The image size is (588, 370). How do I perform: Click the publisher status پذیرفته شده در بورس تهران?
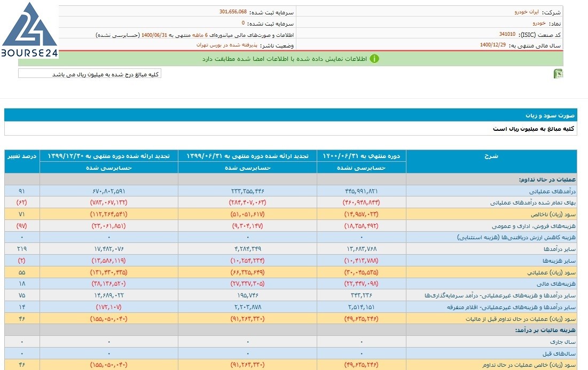227,45
